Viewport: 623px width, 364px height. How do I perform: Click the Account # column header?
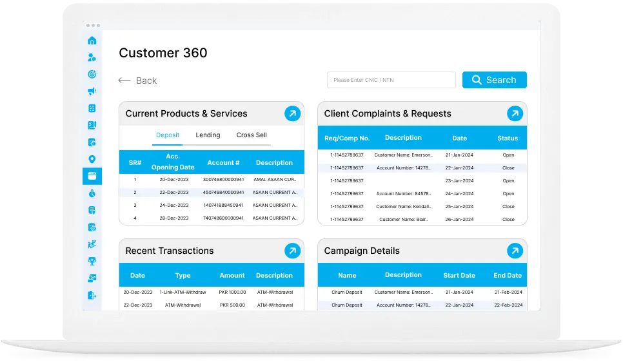[223, 163]
